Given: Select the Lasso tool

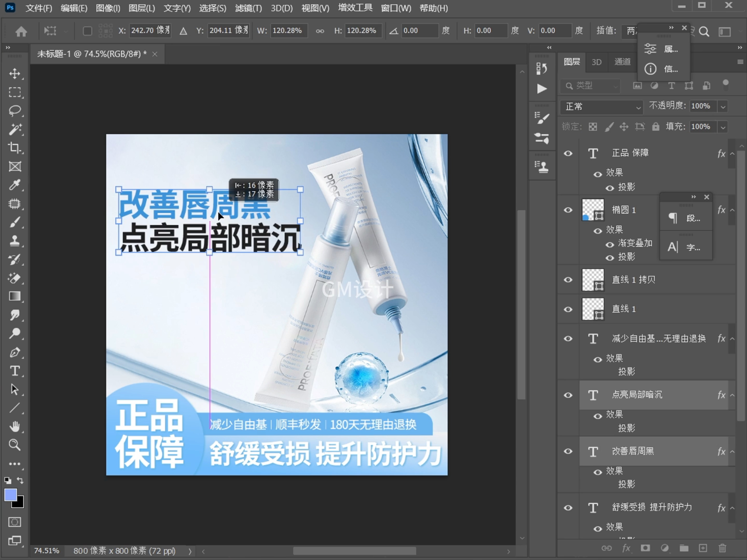Looking at the screenshot, I should click(15, 111).
